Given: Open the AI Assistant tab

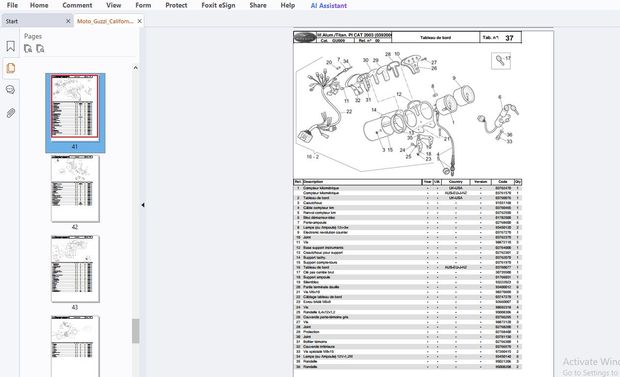Looking at the screenshot, I should click(x=329, y=6).
